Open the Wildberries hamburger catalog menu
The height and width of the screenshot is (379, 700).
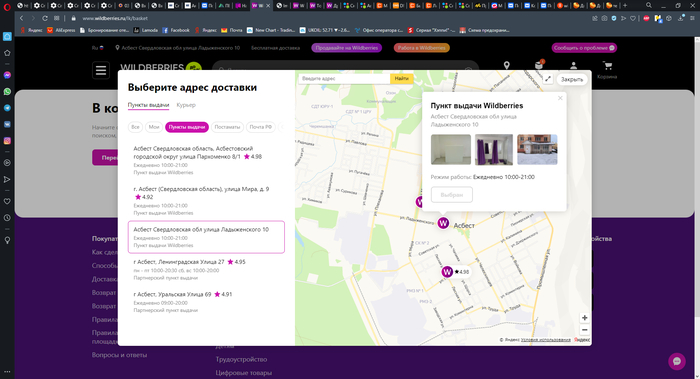pos(101,70)
